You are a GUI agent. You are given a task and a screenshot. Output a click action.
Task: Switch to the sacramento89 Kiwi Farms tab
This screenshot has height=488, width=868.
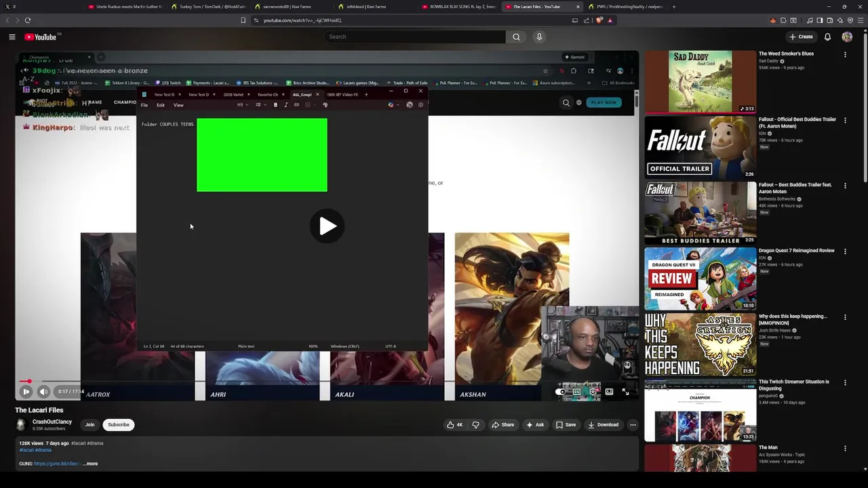292,7
